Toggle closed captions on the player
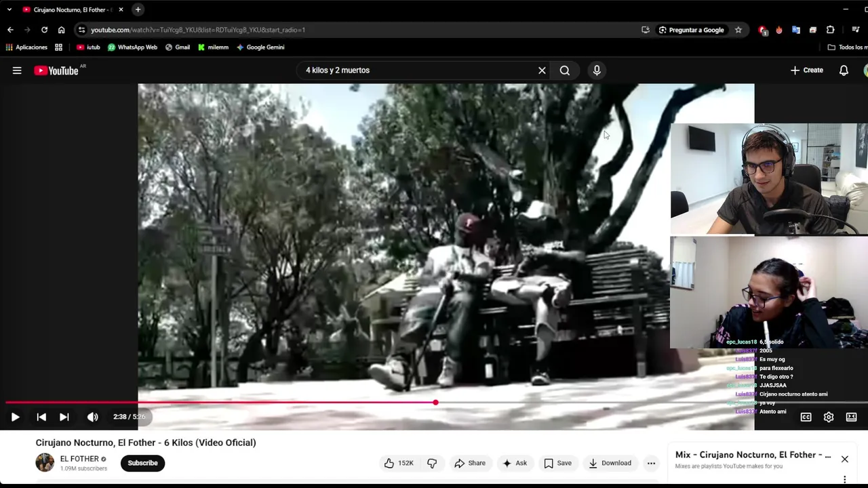 tap(806, 418)
